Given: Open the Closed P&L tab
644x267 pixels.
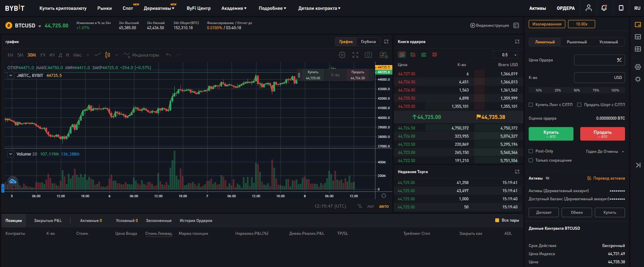Looking at the screenshot, I should click(48, 221).
